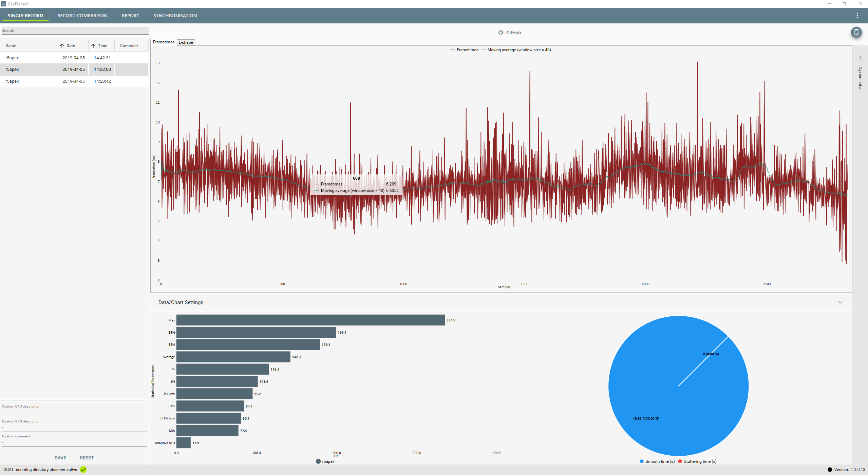Open the three-dot options menu
The height and width of the screenshot is (475, 868).
(x=857, y=16)
